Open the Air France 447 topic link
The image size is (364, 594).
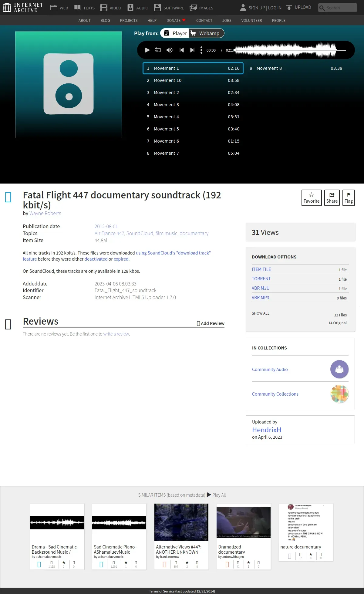pyautogui.click(x=109, y=233)
